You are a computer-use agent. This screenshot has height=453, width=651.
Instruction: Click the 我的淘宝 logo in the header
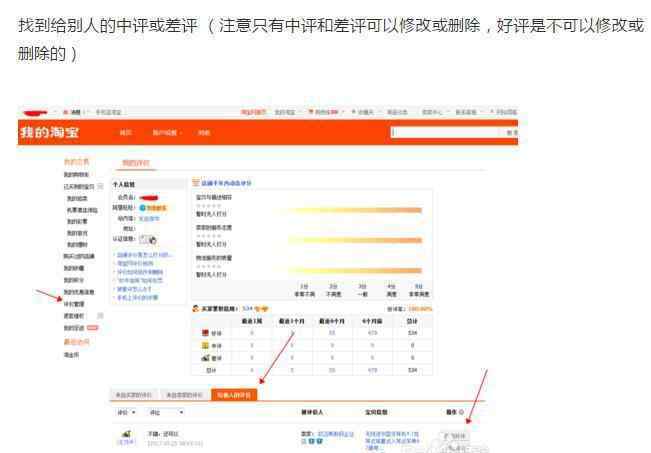pos(50,133)
